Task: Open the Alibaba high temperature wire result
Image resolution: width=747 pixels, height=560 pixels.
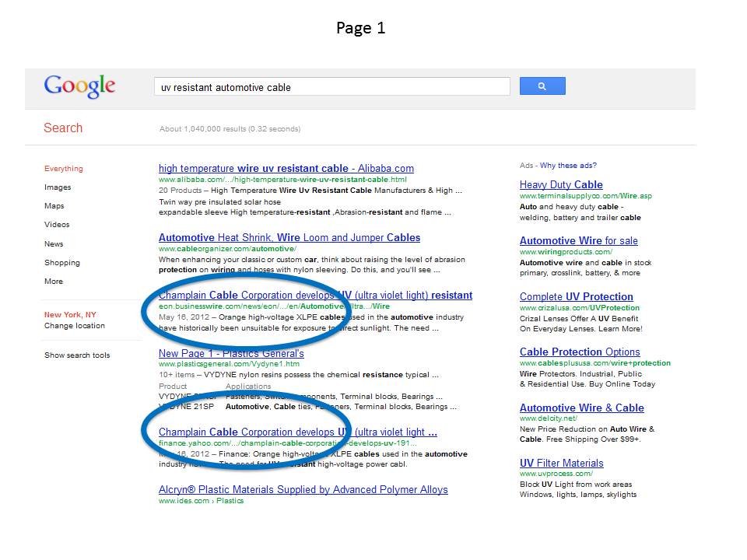Action: click(286, 169)
